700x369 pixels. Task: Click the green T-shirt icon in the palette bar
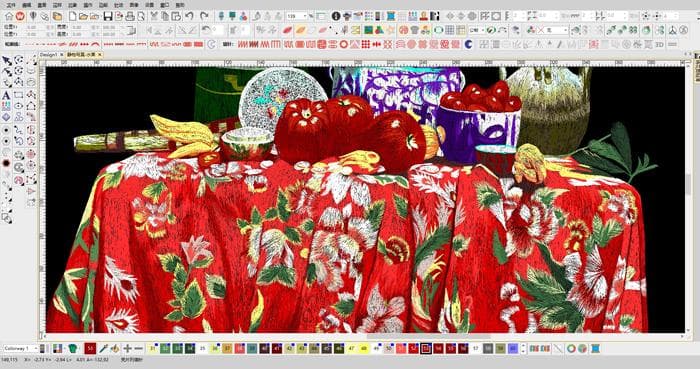[x=73, y=348]
